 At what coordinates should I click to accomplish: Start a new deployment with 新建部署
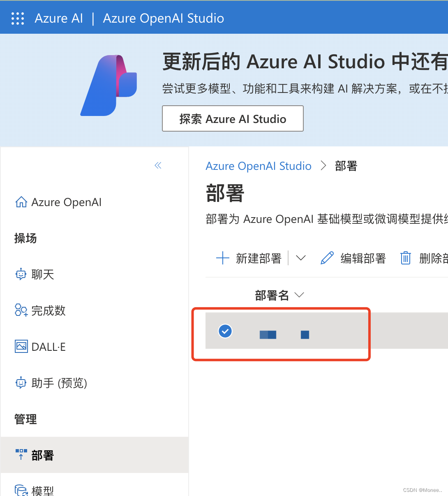250,258
